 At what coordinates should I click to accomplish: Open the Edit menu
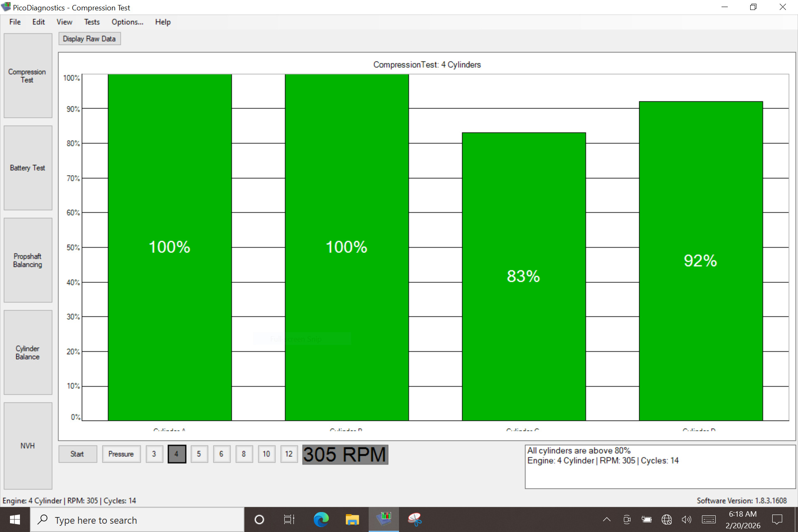(x=39, y=22)
